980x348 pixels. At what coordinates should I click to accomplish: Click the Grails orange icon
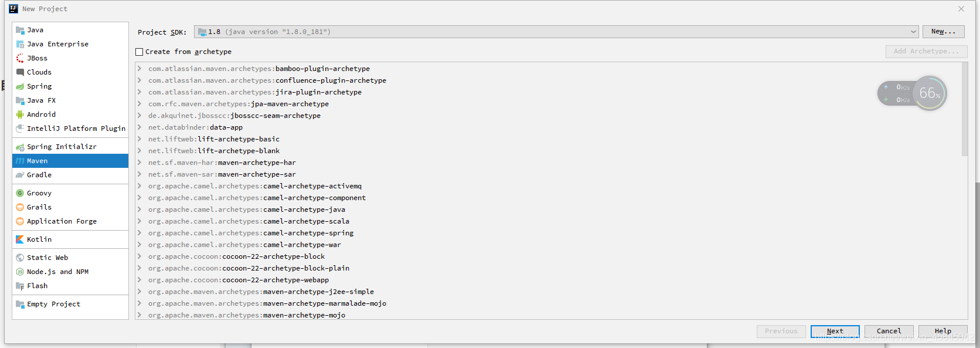pyautogui.click(x=20, y=207)
